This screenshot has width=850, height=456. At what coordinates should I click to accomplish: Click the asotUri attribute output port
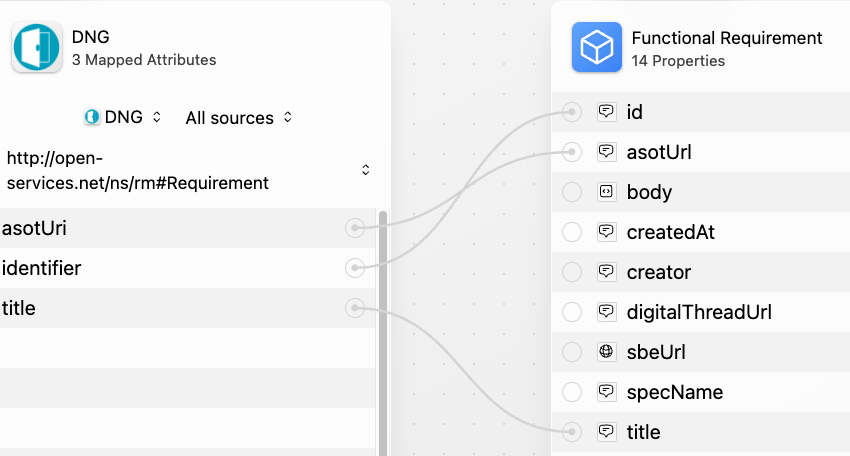click(x=354, y=228)
